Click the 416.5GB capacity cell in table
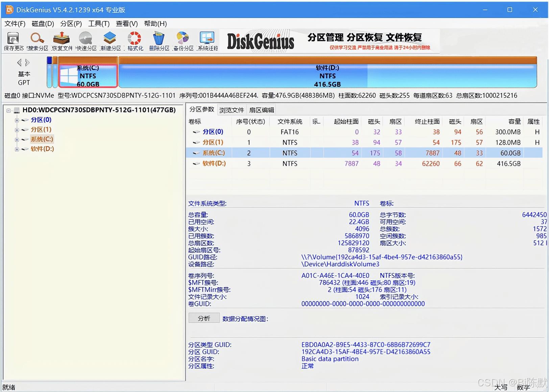 (508, 164)
